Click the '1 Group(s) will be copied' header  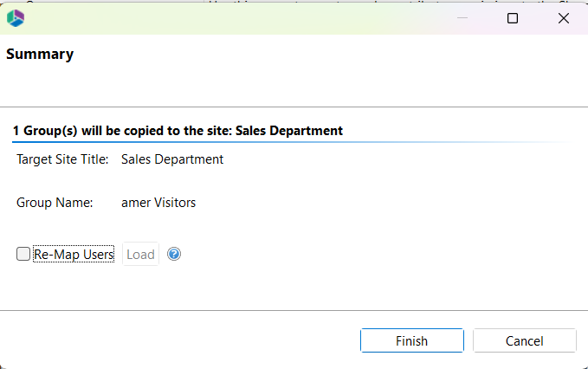pos(178,131)
